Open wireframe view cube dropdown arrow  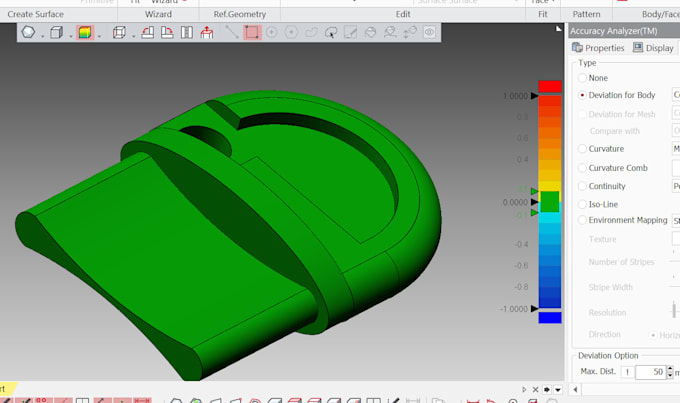(x=133, y=36)
